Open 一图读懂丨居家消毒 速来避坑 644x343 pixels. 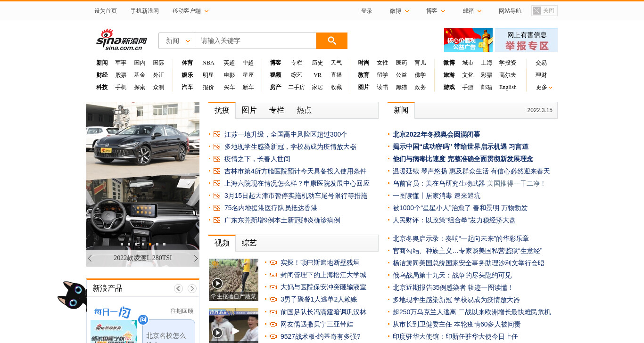tap(437, 196)
